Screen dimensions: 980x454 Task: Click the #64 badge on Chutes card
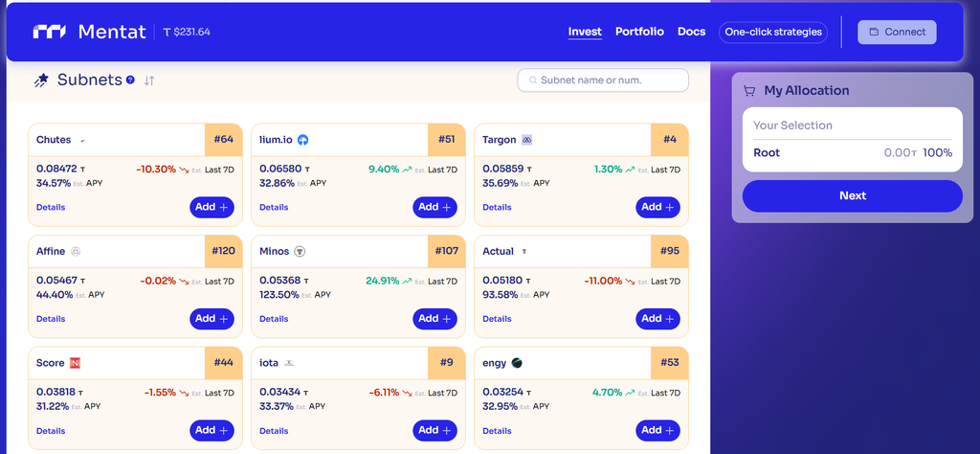pos(223,140)
